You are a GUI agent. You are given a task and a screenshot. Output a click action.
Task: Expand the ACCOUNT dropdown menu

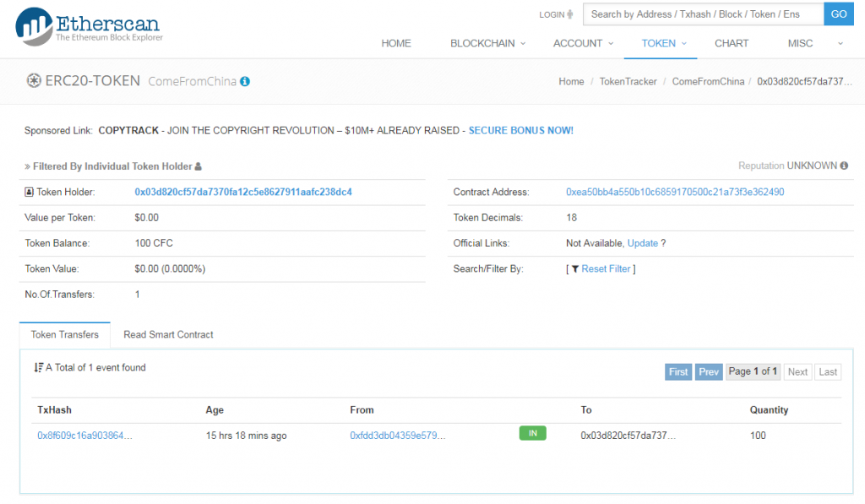click(583, 44)
